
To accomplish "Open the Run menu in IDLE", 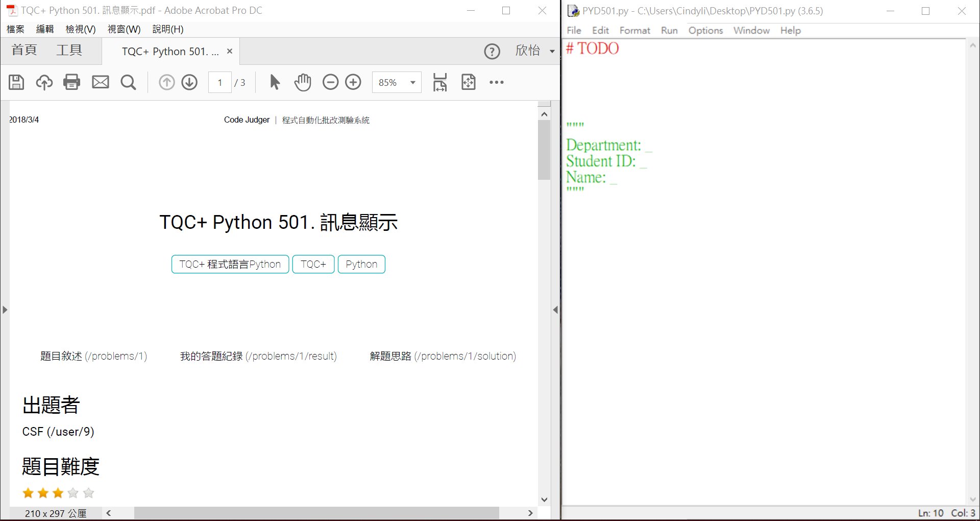I will tap(669, 30).
